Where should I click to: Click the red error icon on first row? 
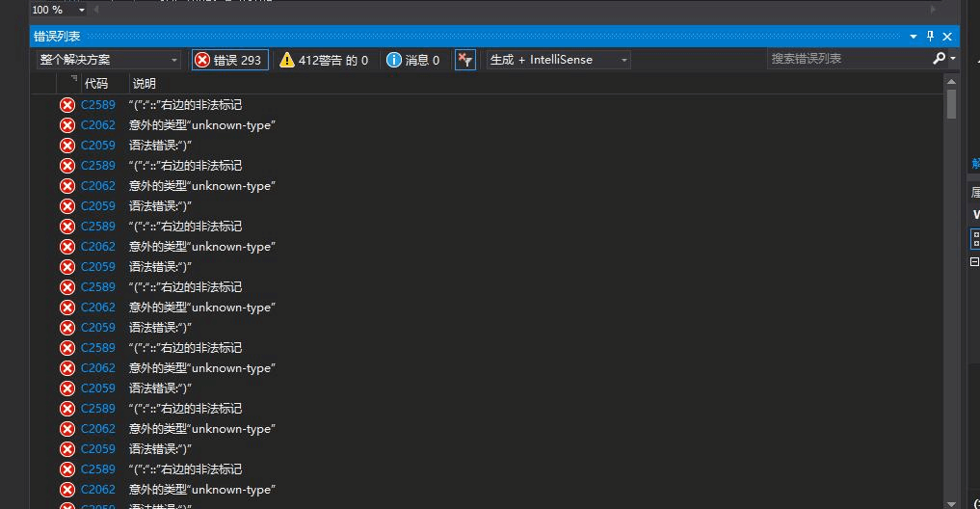[x=67, y=105]
